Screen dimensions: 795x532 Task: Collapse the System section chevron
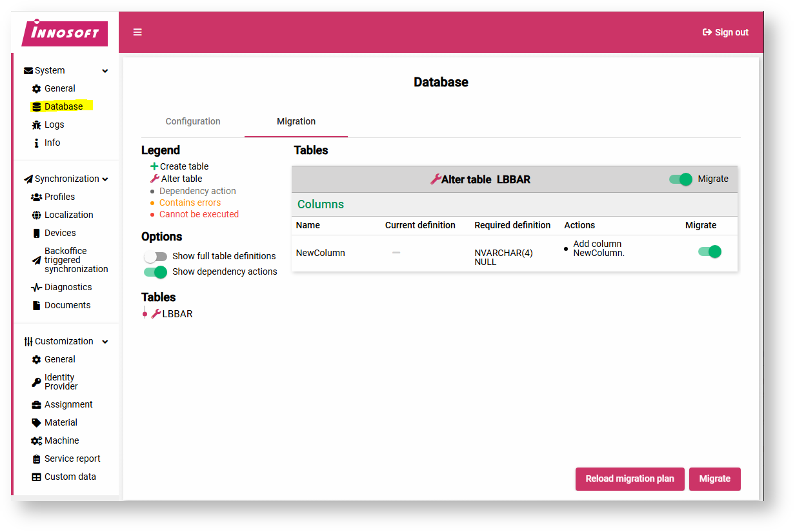tap(105, 70)
